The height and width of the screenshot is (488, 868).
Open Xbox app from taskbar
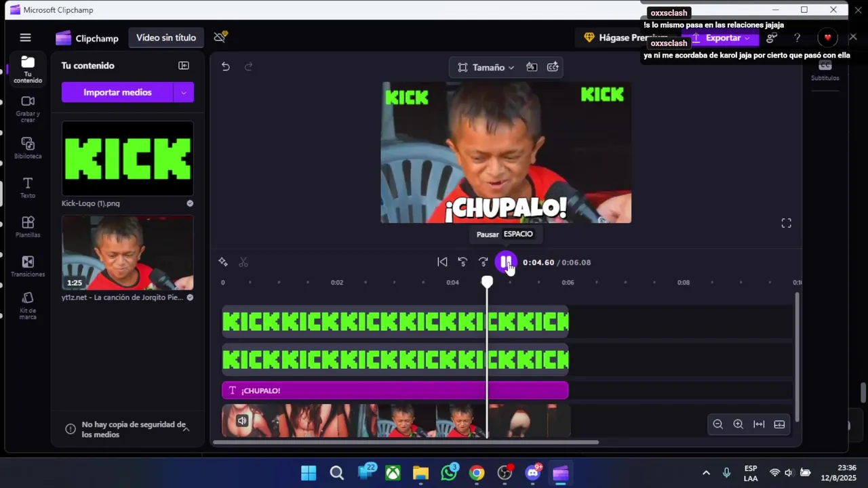pyautogui.click(x=393, y=473)
